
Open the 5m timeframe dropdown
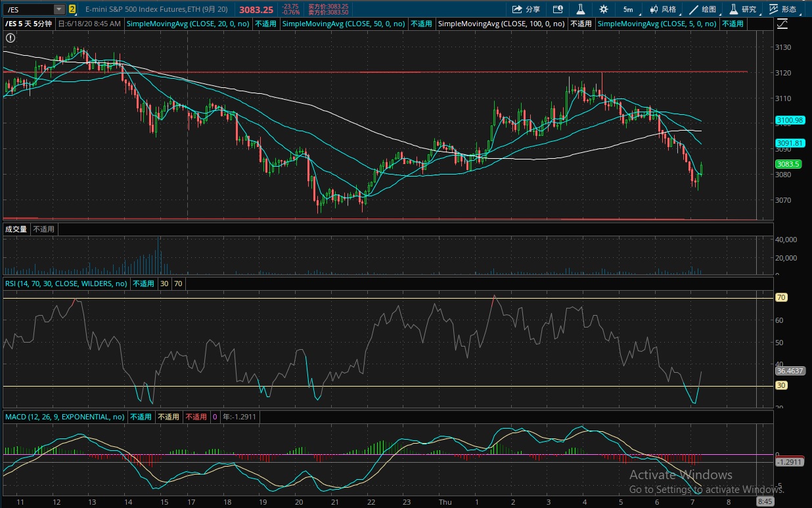point(628,9)
